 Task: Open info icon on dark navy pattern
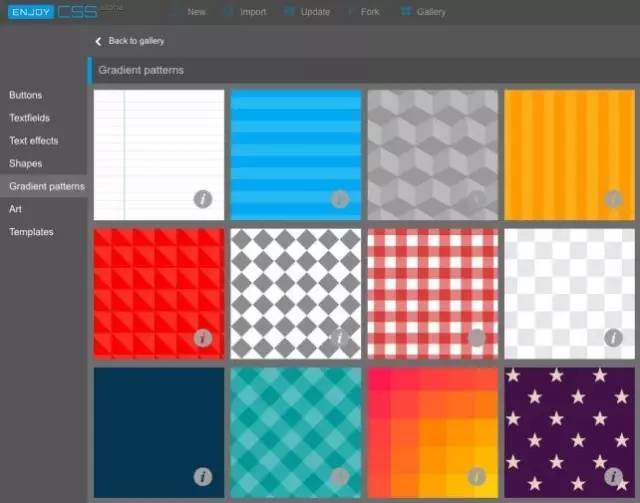(203, 476)
